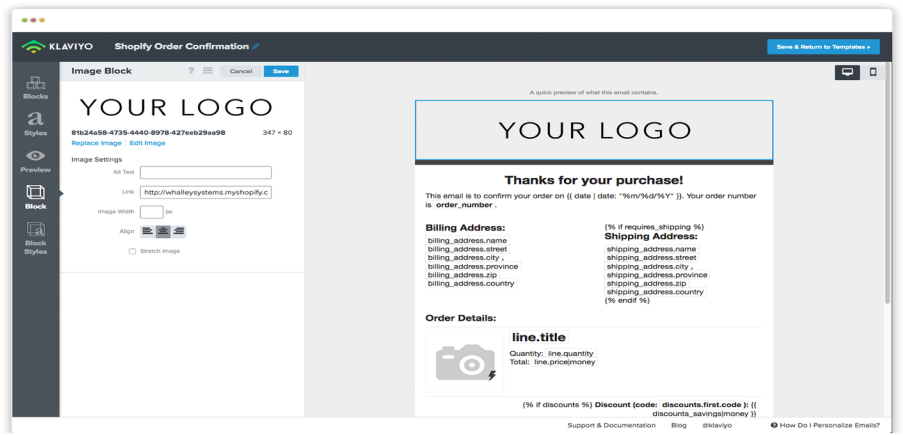Open the Block Styles sidebar panel
Image resolution: width=903 pixels, height=435 pixels.
click(36, 238)
